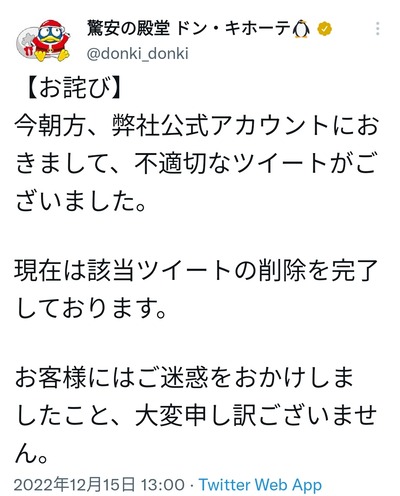Viewport: 400px width, 496px height.
Task: Open the @donki_donki handle link
Action: (x=137, y=54)
